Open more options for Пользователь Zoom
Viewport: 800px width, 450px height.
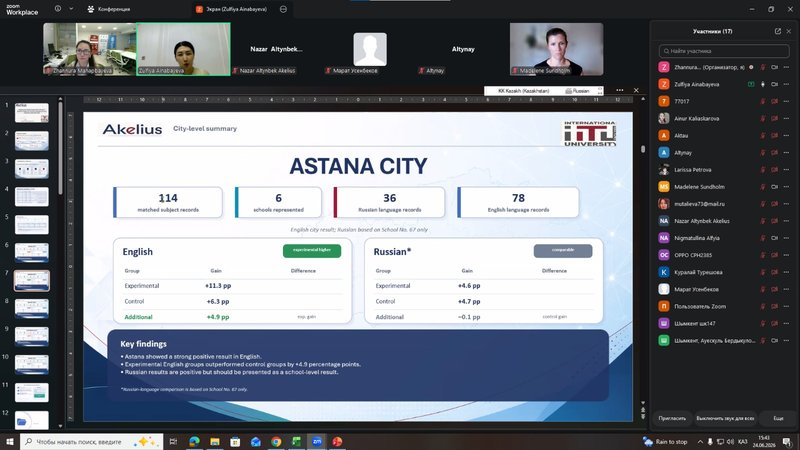point(786,306)
